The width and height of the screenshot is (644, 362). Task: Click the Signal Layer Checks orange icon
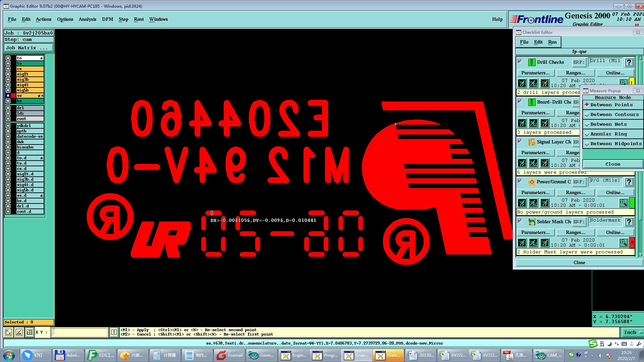pyautogui.click(x=532, y=142)
